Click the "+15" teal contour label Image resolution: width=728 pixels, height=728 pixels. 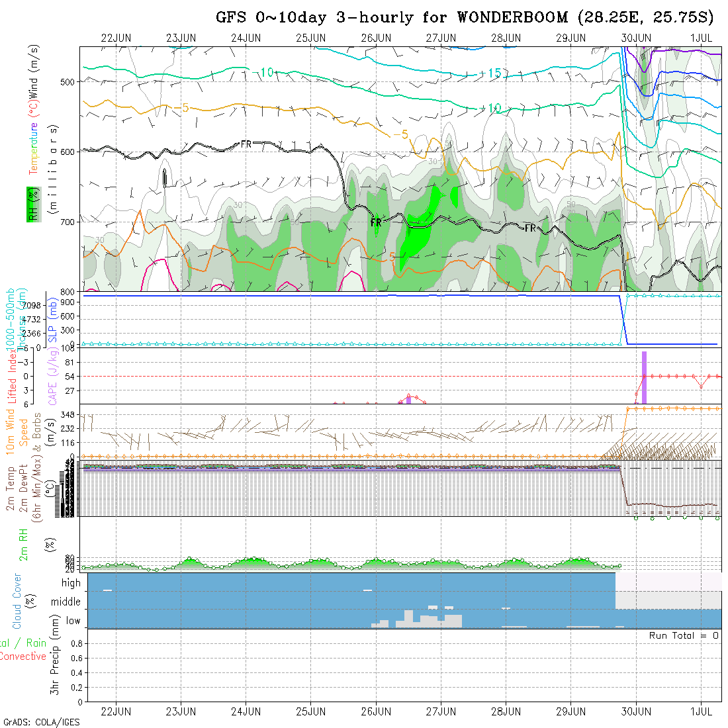click(x=490, y=73)
